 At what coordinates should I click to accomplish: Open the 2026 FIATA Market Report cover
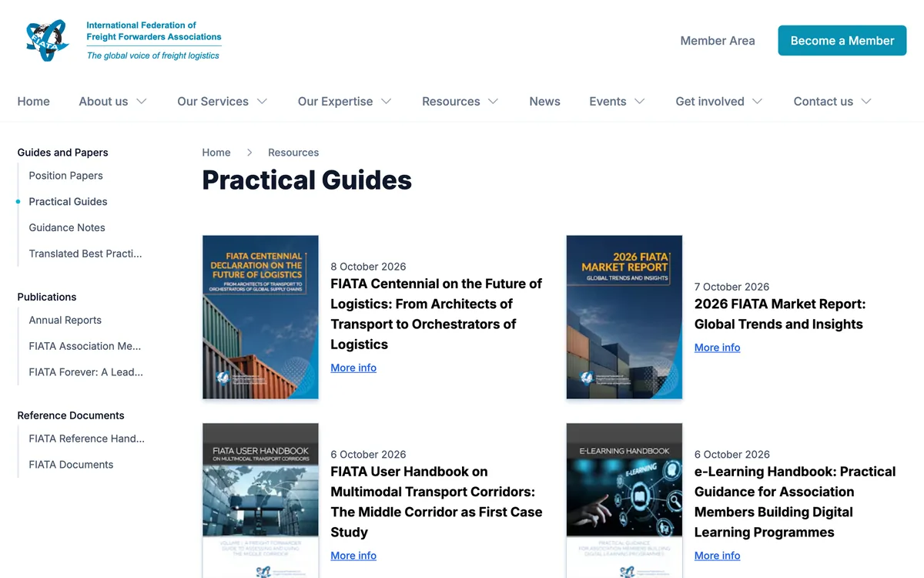624,317
